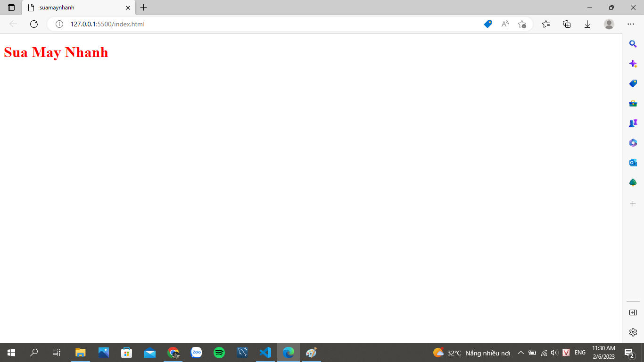
Task: Toggle UniKey Vietnamese input icon
Action: click(x=566, y=353)
